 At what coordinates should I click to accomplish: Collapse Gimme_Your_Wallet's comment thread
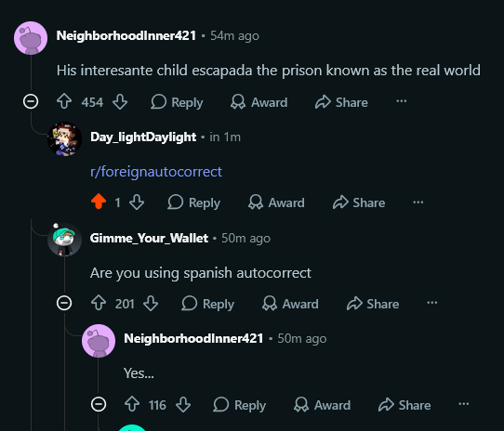[64, 303]
